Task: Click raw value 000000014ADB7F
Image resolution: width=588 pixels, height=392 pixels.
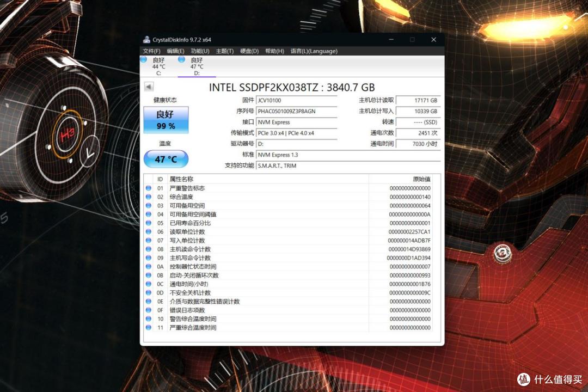Action: (409, 240)
